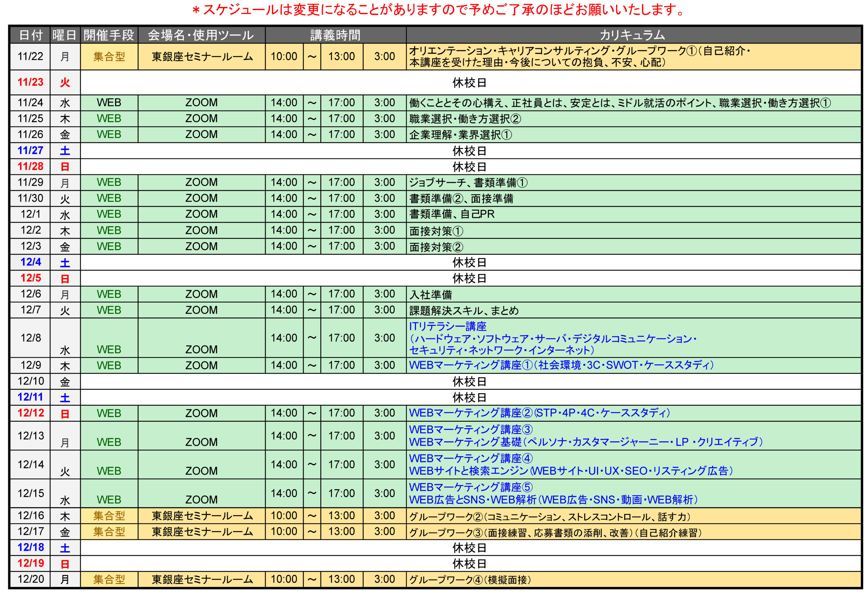
Task: Click the 企業理解・業界選択① cell
Action: click(x=633, y=135)
